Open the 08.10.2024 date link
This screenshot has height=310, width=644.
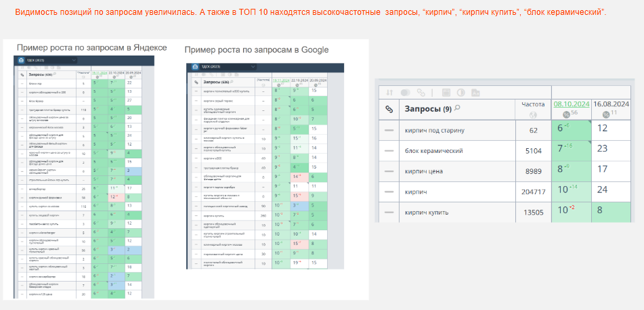(x=571, y=104)
